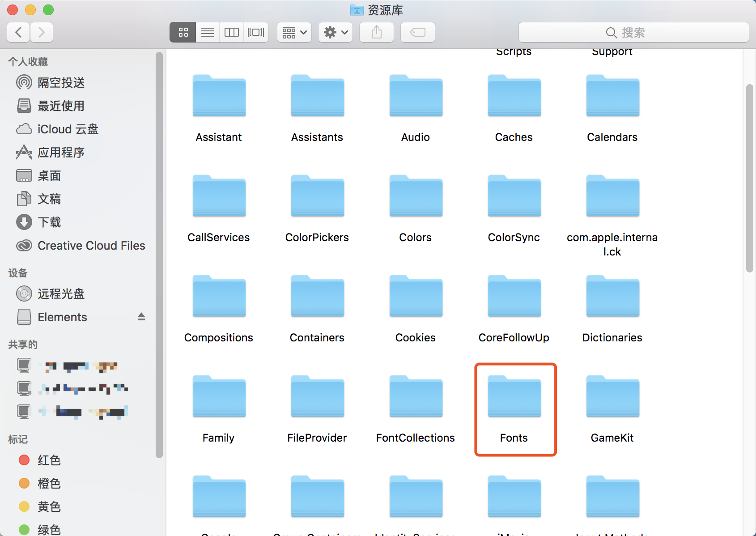Open the gear action menu
756x536 pixels.
coord(336,32)
